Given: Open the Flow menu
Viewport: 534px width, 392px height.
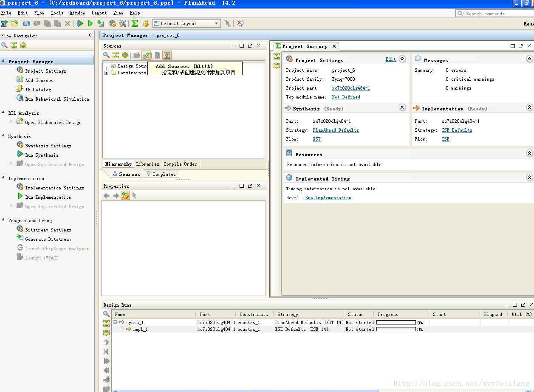Looking at the screenshot, I should click(39, 13).
